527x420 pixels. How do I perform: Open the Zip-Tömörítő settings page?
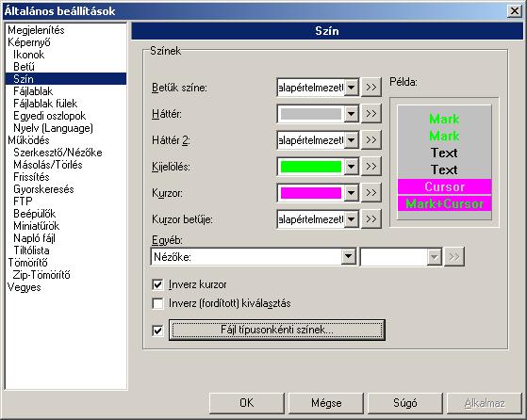pos(41,275)
